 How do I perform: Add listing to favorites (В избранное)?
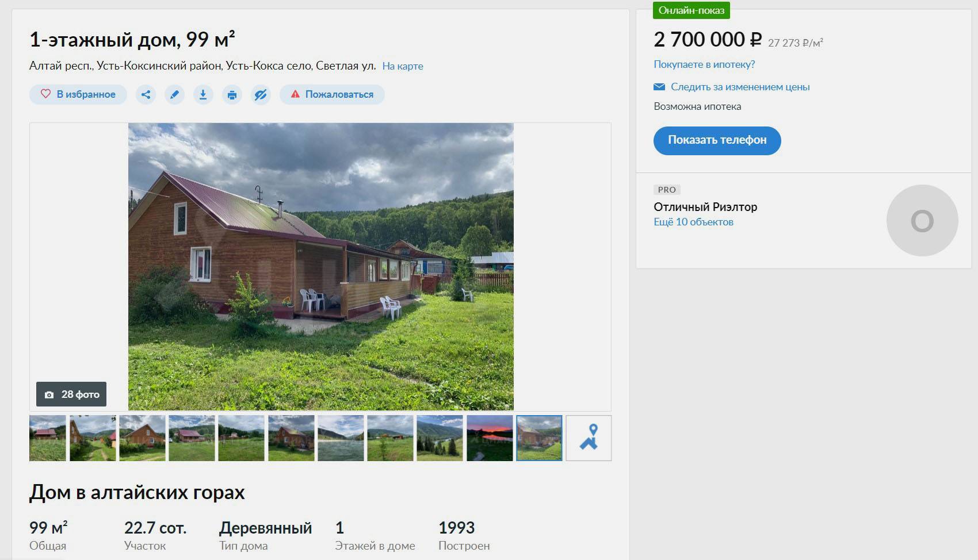pos(78,94)
